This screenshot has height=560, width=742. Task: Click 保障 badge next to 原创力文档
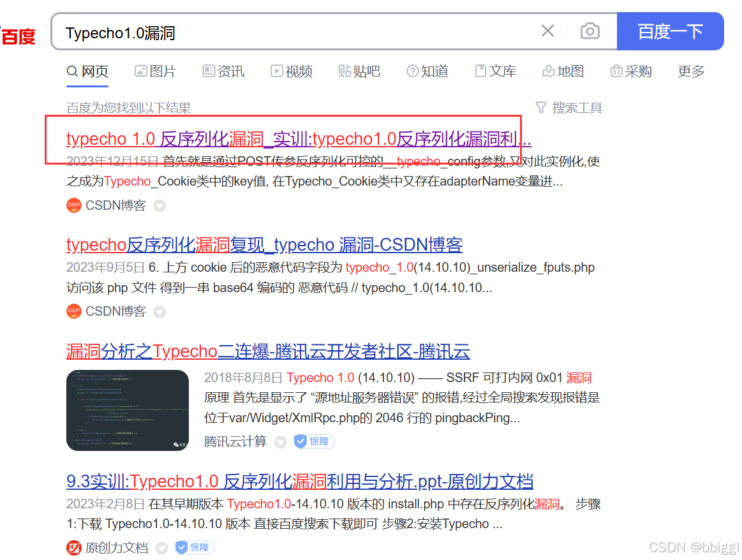(x=195, y=547)
